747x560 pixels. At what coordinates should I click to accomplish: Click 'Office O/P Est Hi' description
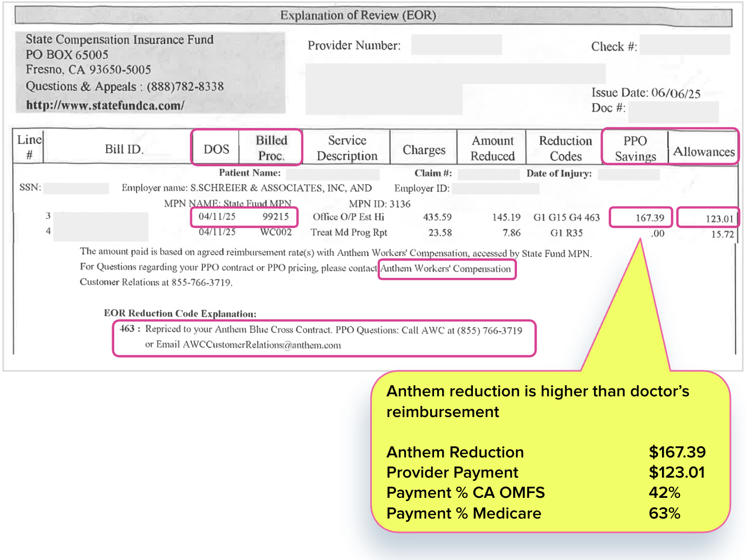coord(348,217)
